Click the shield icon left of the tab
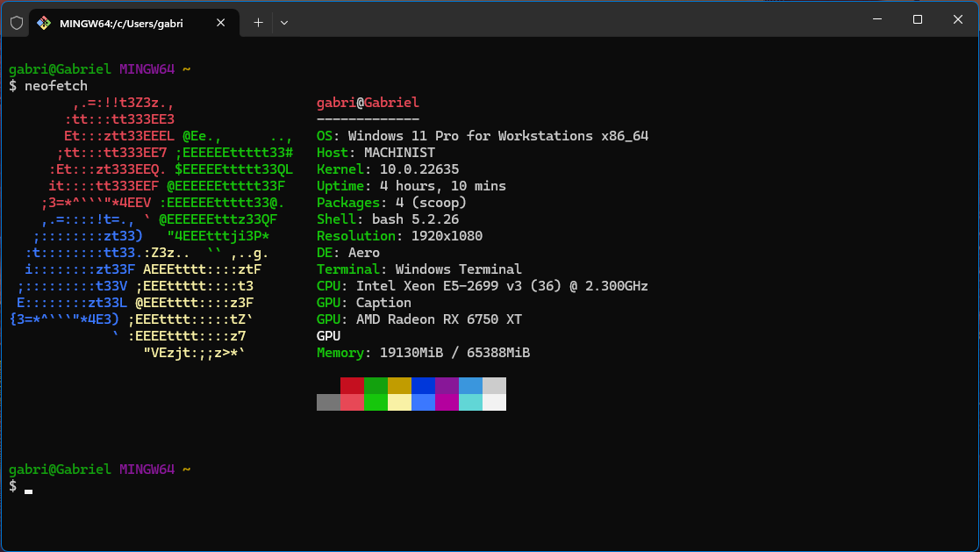 click(17, 23)
